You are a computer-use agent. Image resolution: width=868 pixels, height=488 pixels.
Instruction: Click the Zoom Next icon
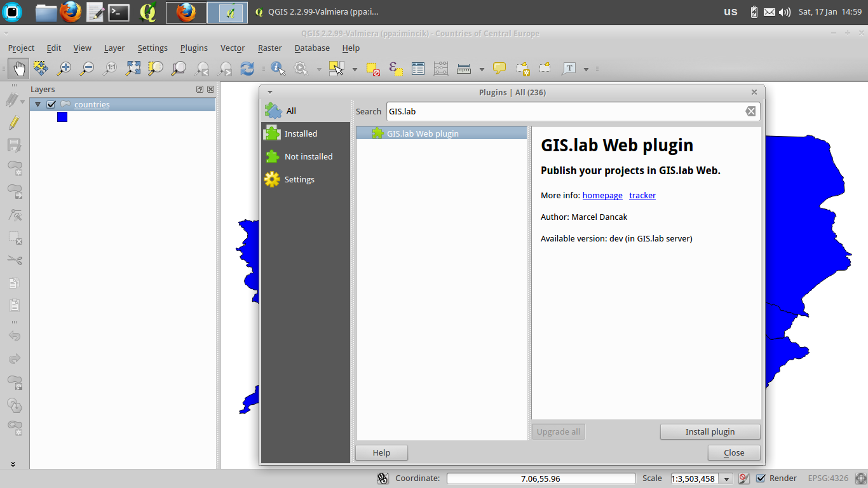point(224,68)
